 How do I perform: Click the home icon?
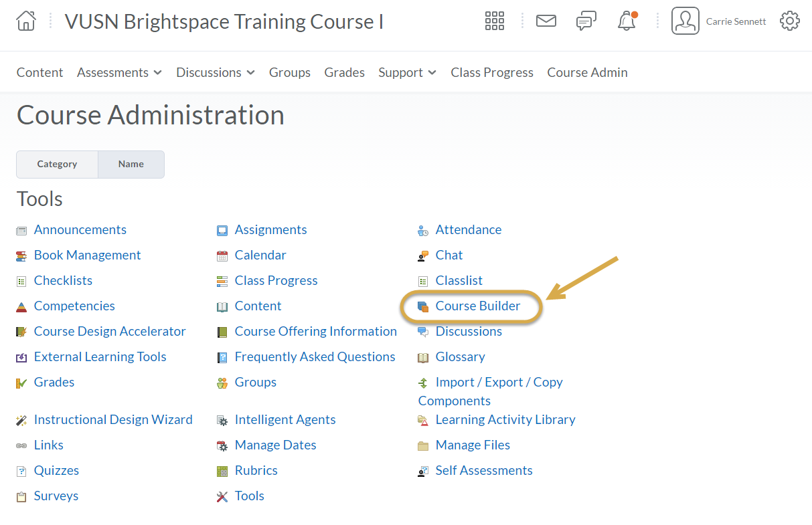26,21
